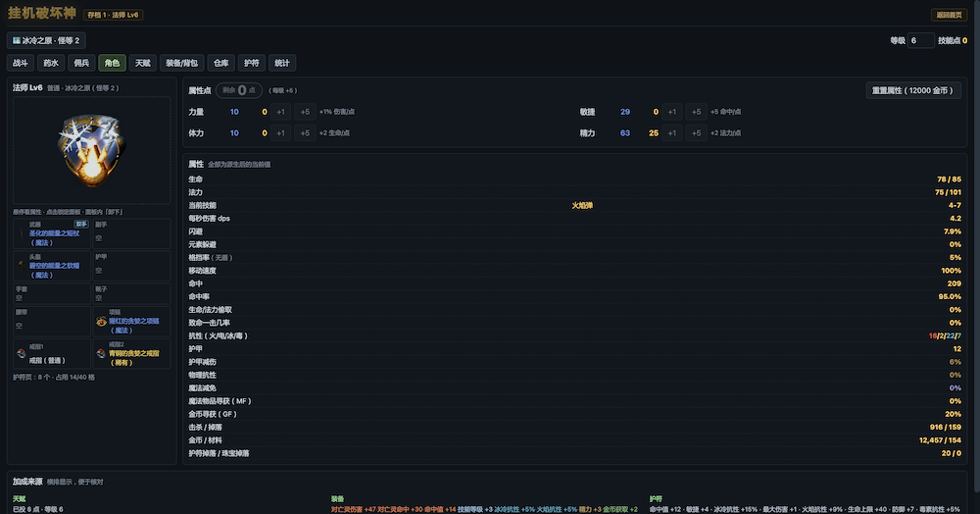
Task: Click the 火焰弹 current skill name
Action: click(x=582, y=206)
